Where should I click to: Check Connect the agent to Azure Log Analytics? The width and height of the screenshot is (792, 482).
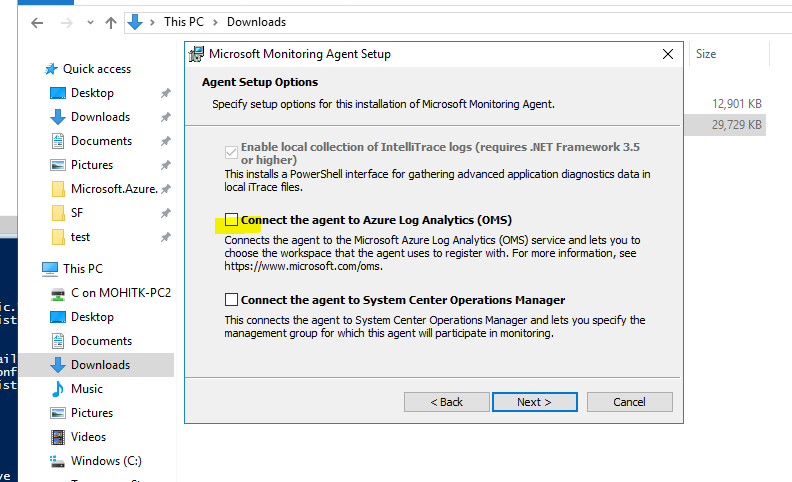tap(232, 220)
